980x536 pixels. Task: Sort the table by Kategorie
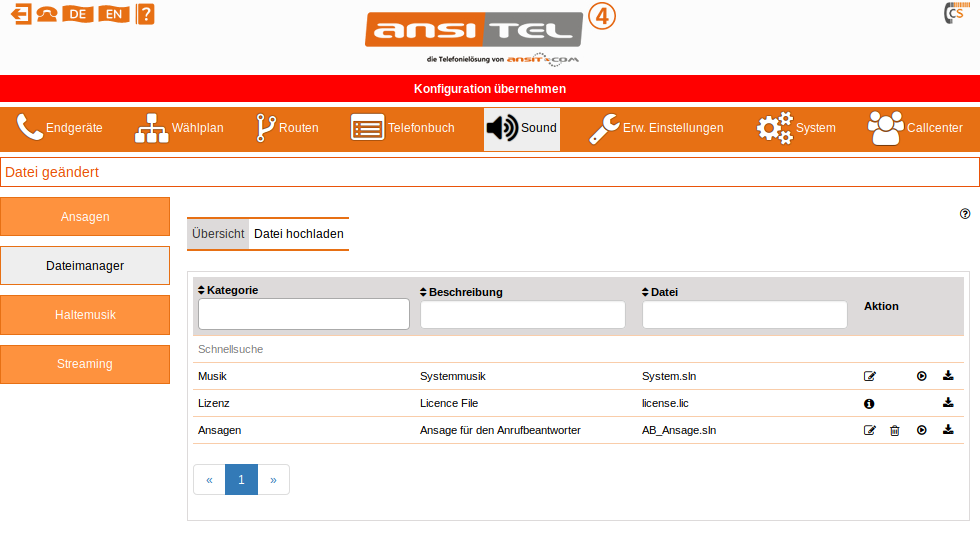pos(228,290)
